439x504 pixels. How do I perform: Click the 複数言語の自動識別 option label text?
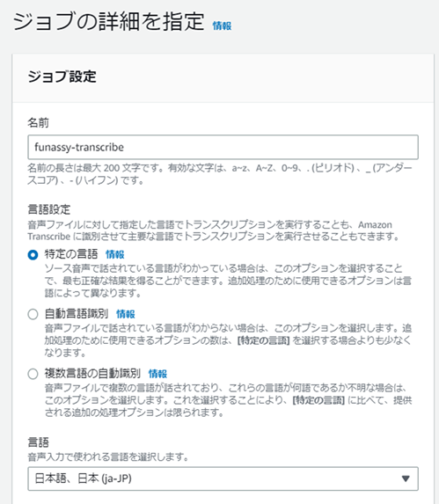[x=92, y=374]
